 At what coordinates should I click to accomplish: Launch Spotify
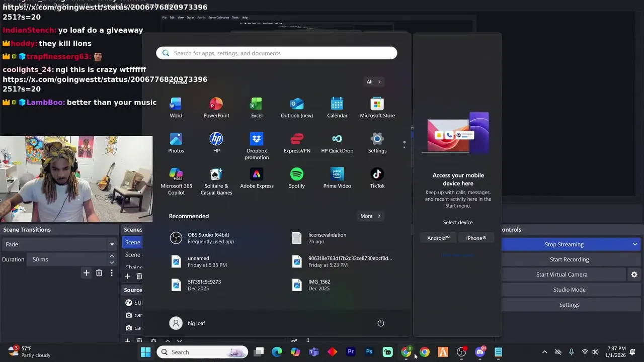tap(297, 178)
